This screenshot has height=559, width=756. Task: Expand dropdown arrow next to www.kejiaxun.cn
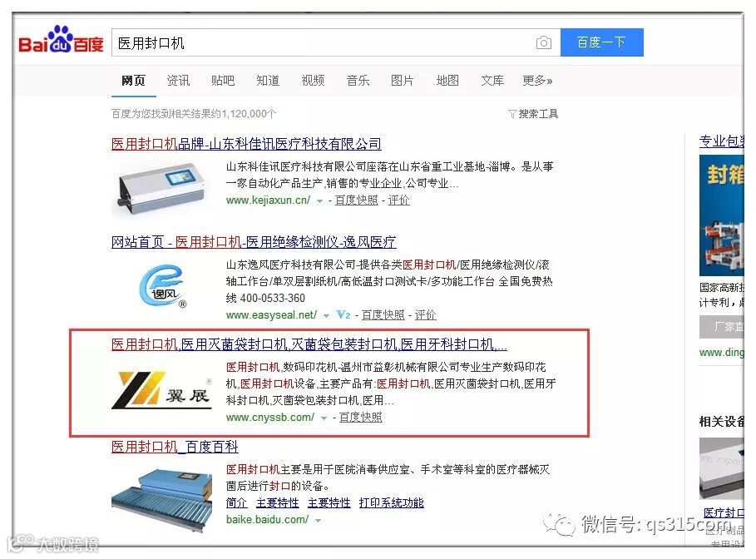click(x=319, y=201)
